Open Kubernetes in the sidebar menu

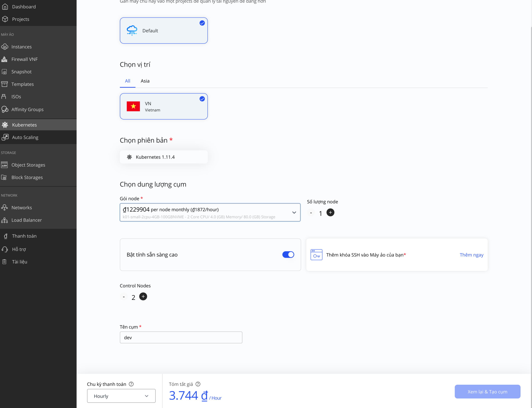point(24,125)
